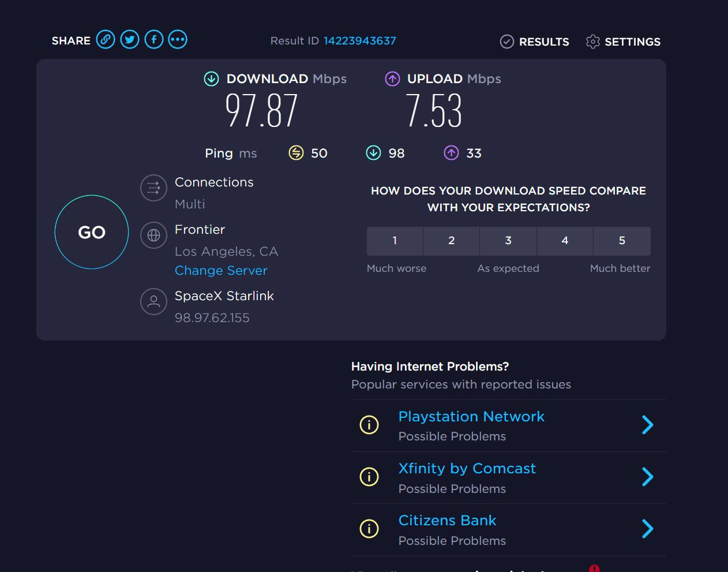The height and width of the screenshot is (572, 728).
Task: Click the Citizens Bank info icon
Action: [x=369, y=529]
